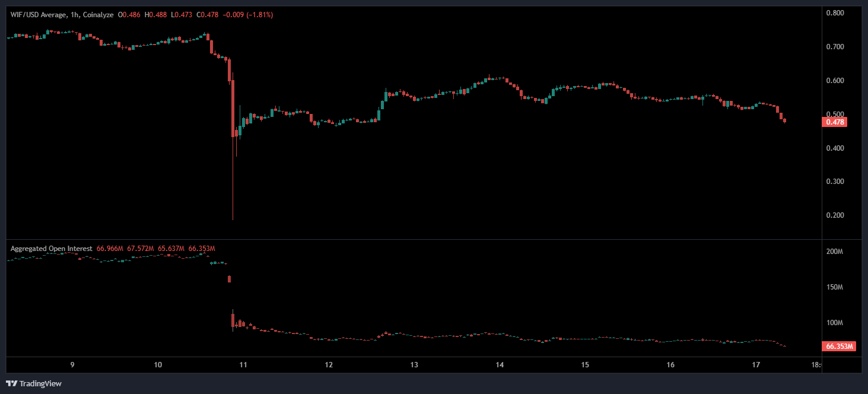Select the Aggregated Open Interest legend label

click(x=51, y=249)
